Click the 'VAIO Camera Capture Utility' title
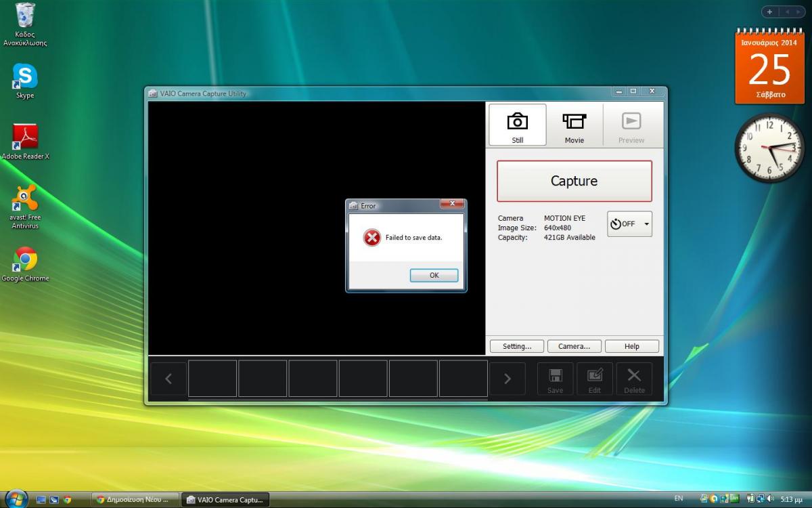The width and height of the screenshot is (812, 508). coord(203,93)
